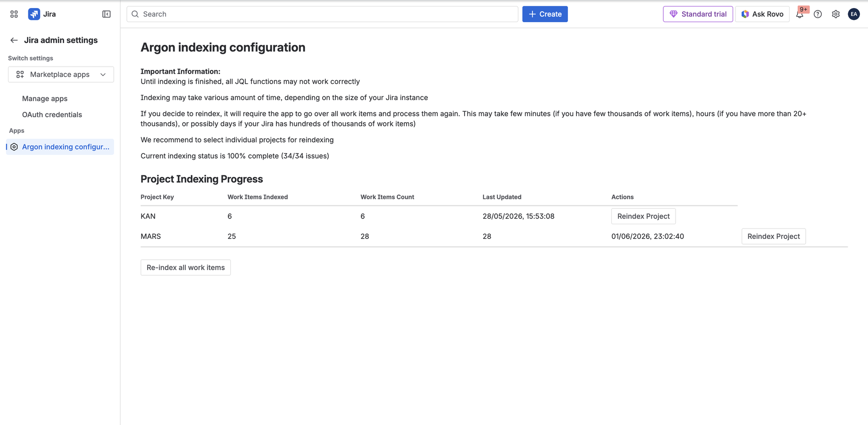Click the Work Items Indexed column header
Screen dimensions: 868x425
coord(258,197)
